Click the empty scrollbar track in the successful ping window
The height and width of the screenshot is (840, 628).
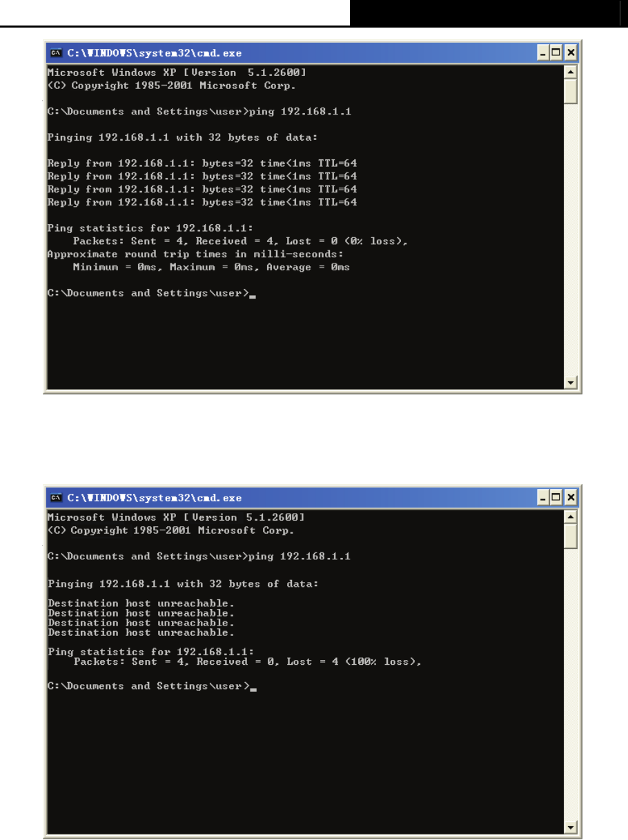click(x=571, y=240)
